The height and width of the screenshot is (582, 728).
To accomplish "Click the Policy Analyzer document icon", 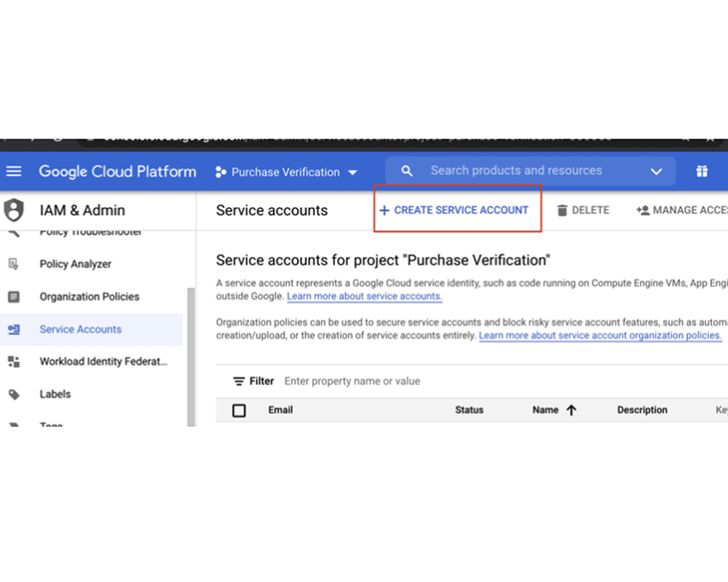I will click(13, 264).
